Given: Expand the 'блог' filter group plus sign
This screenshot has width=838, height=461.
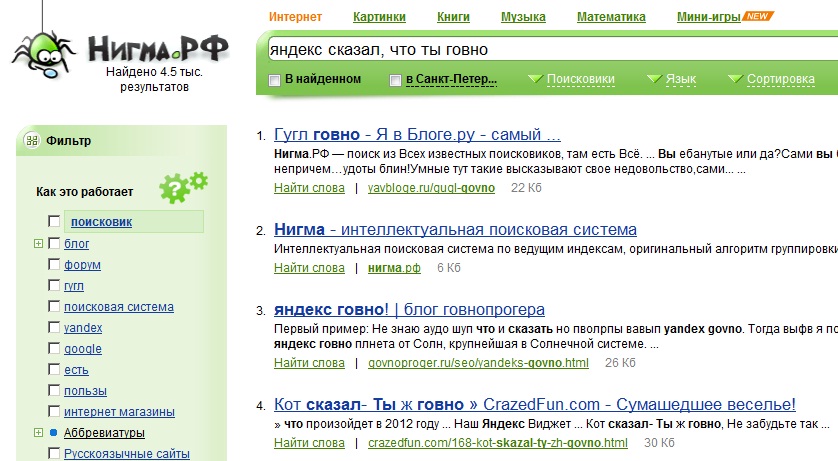Looking at the screenshot, I should (x=38, y=244).
